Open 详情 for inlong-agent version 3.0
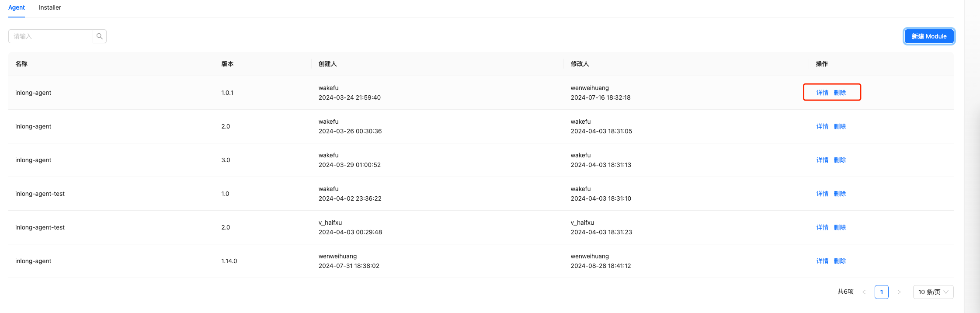 [x=822, y=160]
